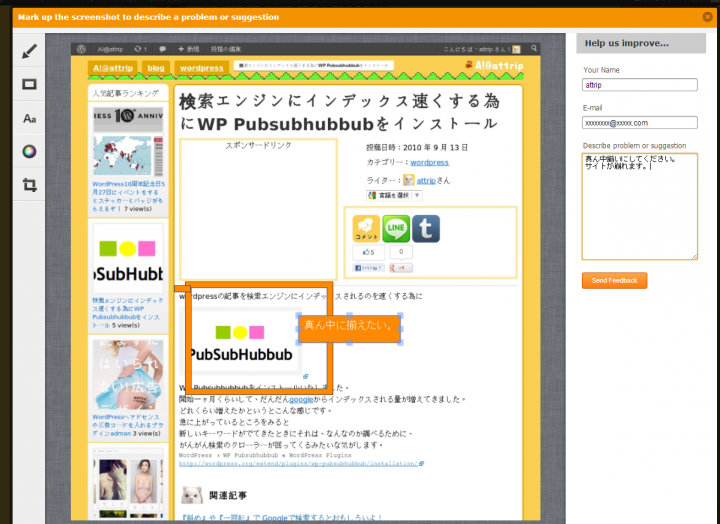
Task: Click the google link in article text
Action: pyautogui.click(x=301, y=400)
